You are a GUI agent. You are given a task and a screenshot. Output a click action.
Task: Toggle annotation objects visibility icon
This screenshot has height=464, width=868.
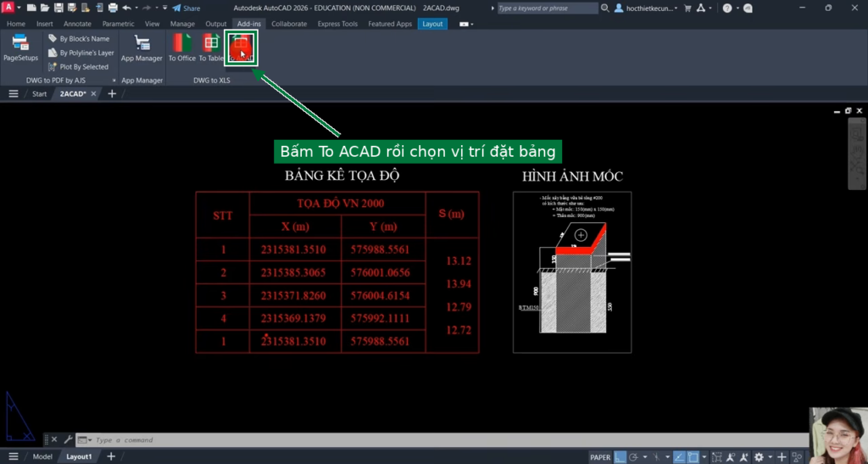coord(731,457)
